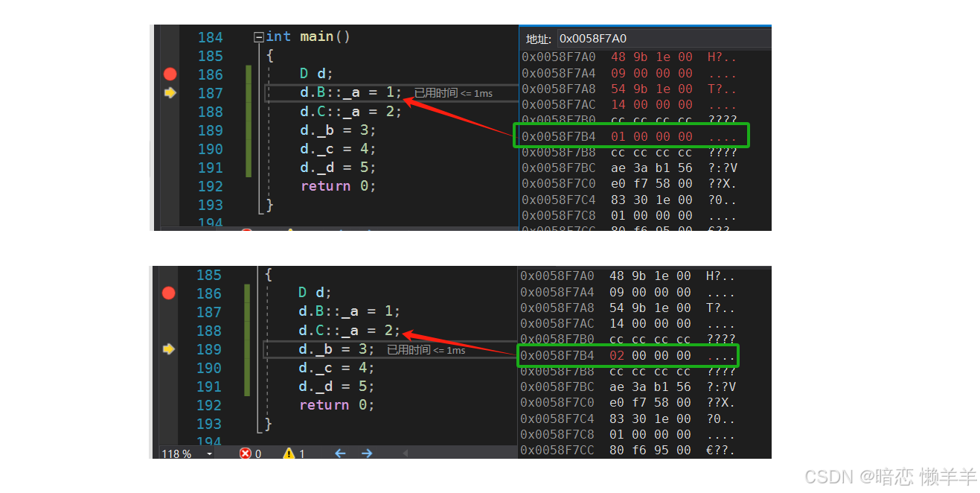The image size is (980, 493).
Task: Click the elapsed time hint beside line 187
Action: click(x=453, y=93)
